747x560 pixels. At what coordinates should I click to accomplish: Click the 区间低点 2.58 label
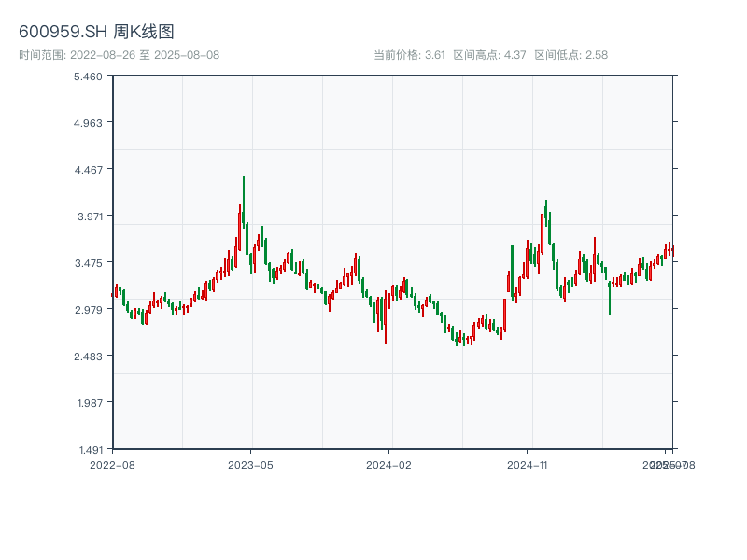tap(571, 55)
